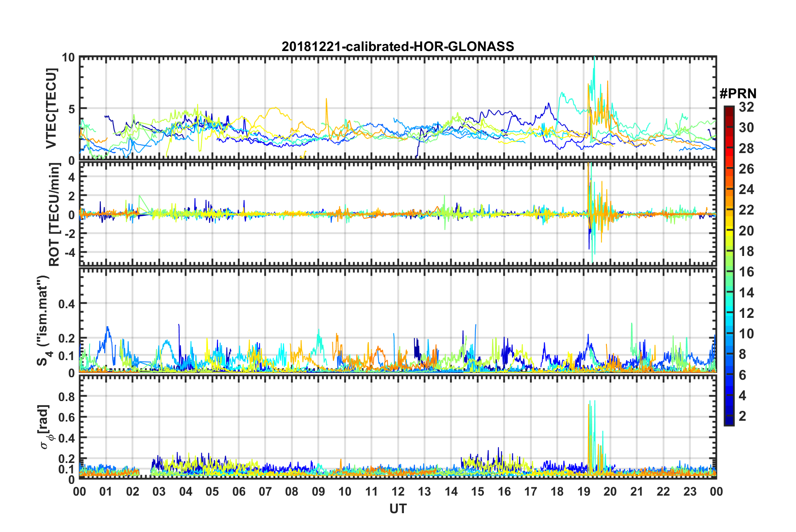Select the UT x-axis label
The image size is (796, 532).
pos(398,508)
